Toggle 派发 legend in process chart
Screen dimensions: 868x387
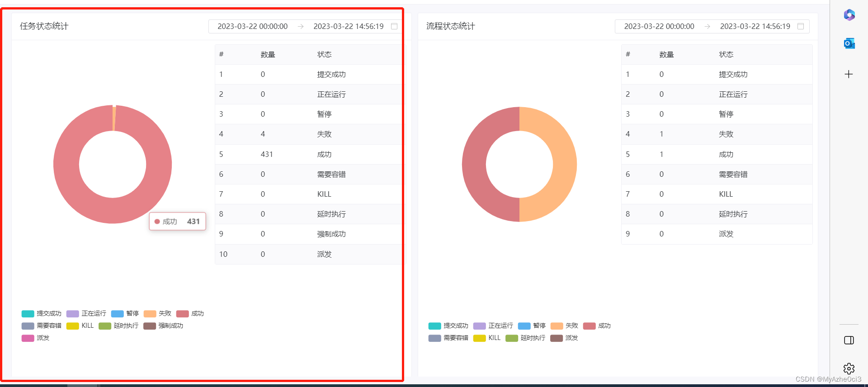(x=564, y=338)
